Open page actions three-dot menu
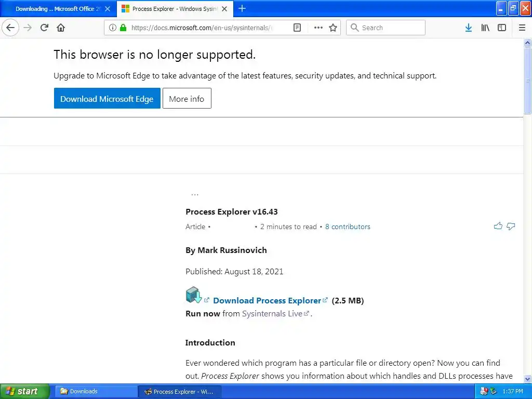Screen dimensions: 532x399 318,28
